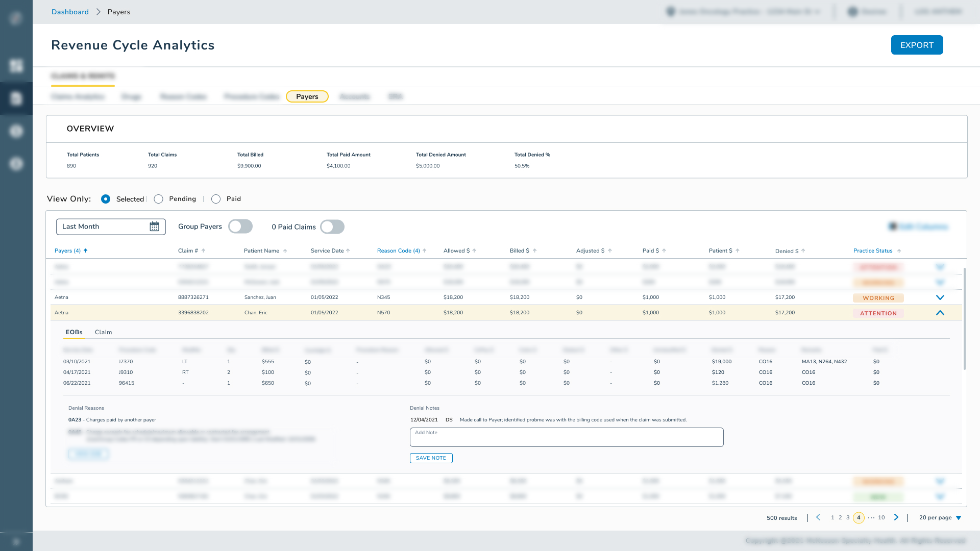Switch to the Payers tab
Screen dimensions: 980x551
click(307, 96)
